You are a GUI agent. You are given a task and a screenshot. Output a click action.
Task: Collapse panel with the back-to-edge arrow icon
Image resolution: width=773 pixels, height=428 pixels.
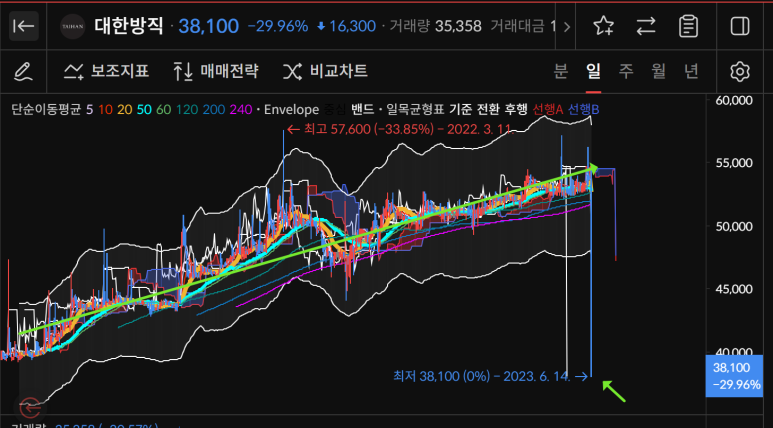point(24,26)
